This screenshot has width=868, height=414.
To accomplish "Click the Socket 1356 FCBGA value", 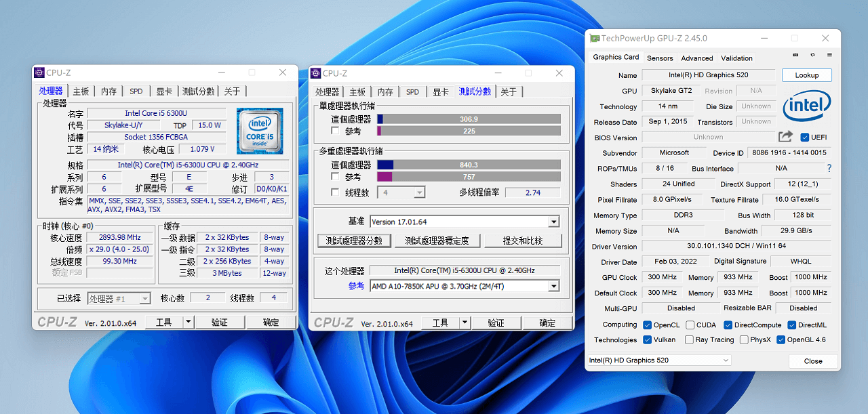I will (156, 137).
